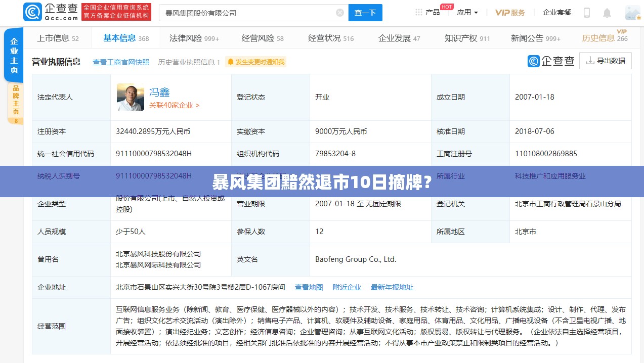
Task: Click 少于50人 staff size value
Action: click(131, 232)
